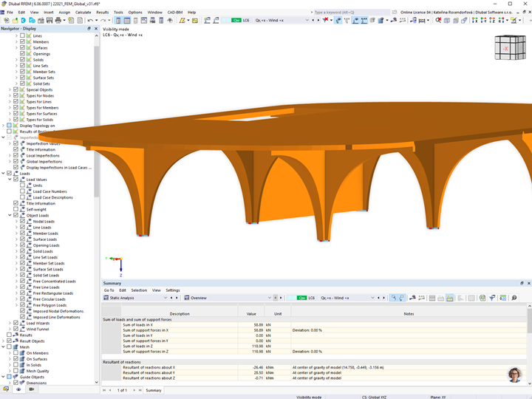
Task: Uncheck the Nodal Loads checkbox
Action: tap(22, 221)
